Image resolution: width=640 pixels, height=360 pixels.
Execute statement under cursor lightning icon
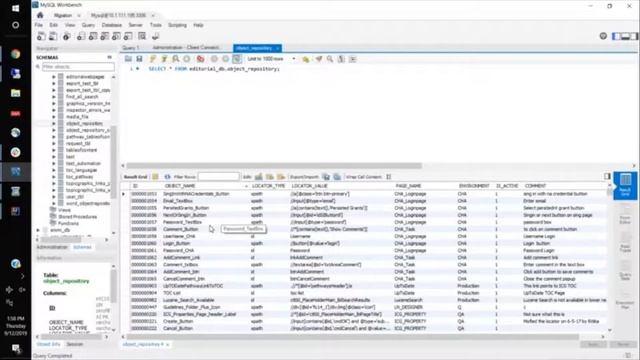click(x=164, y=59)
